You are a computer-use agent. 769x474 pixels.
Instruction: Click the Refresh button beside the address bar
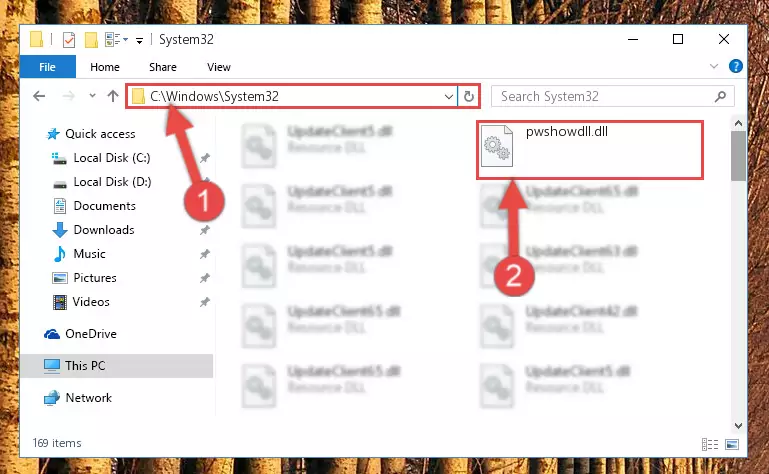click(468, 96)
